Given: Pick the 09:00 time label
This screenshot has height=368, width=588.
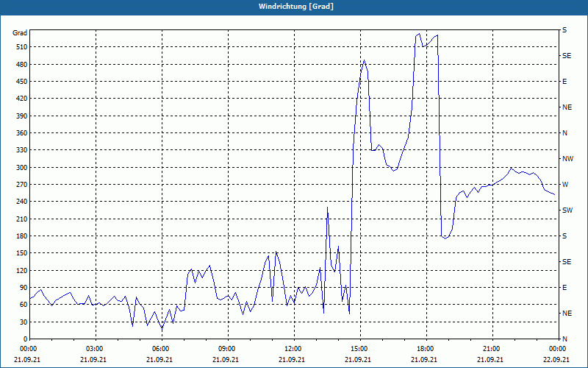Looking at the screenshot, I should [226, 349].
